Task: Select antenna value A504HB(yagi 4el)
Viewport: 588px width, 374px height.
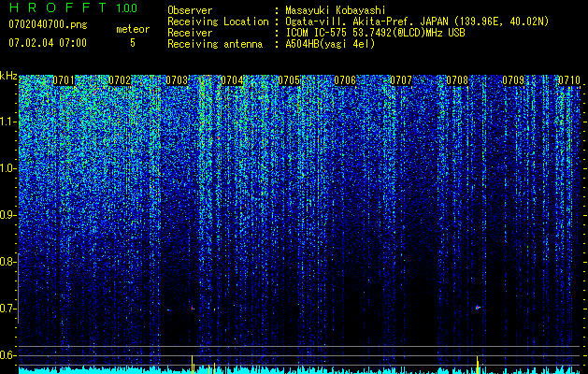Action: tap(330, 44)
